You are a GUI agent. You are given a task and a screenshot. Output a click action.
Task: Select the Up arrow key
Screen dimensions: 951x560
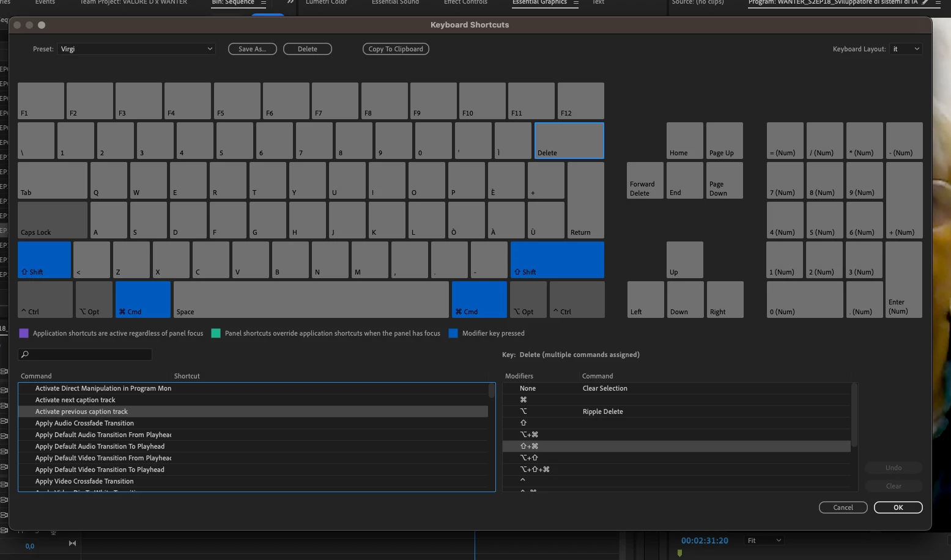tap(685, 260)
